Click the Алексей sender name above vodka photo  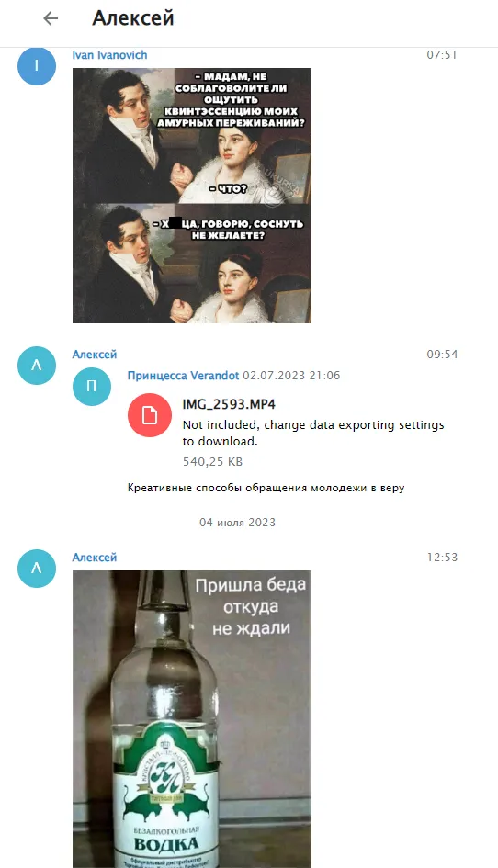pyautogui.click(x=94, y=558)
